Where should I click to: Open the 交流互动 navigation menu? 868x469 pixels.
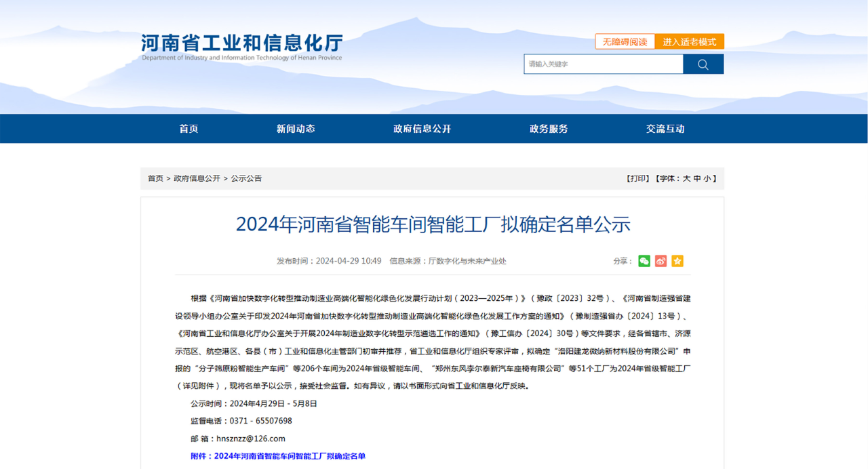pos(665,129)
